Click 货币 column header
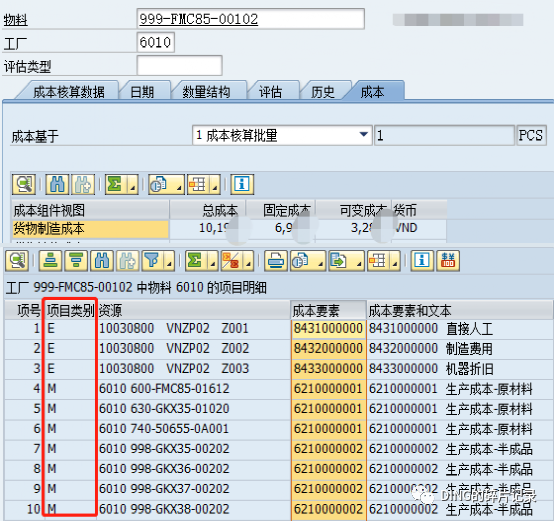The image size is (554, 521). (x=419, y=211)
